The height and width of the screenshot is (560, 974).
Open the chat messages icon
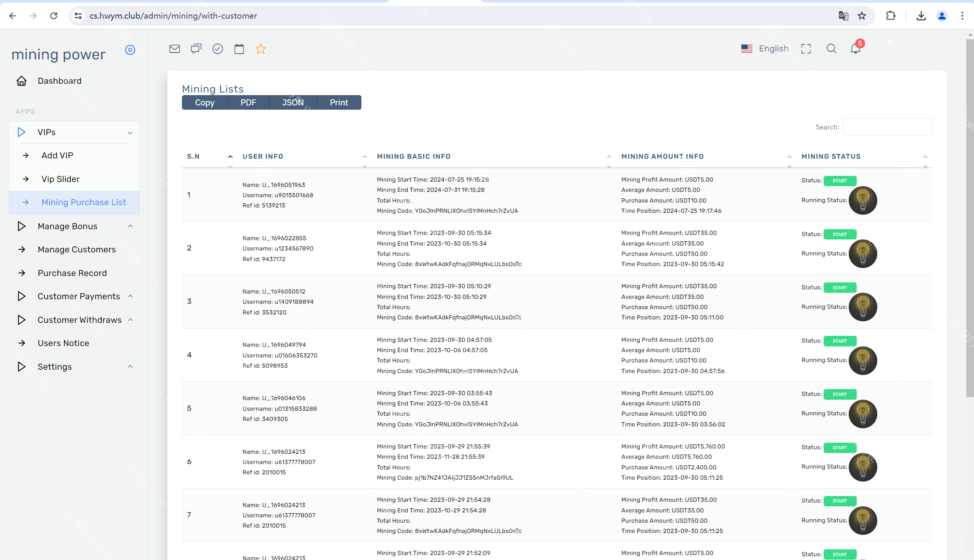(196, 49)
